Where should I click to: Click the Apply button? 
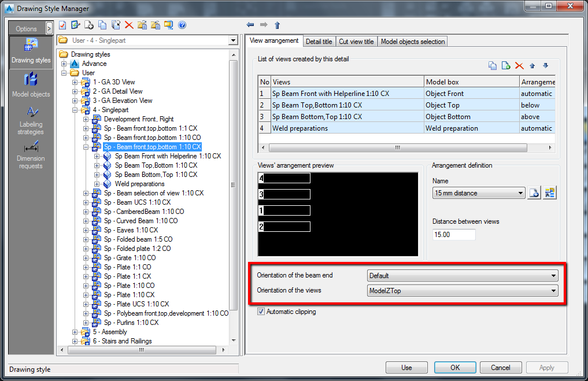[546, 367]
